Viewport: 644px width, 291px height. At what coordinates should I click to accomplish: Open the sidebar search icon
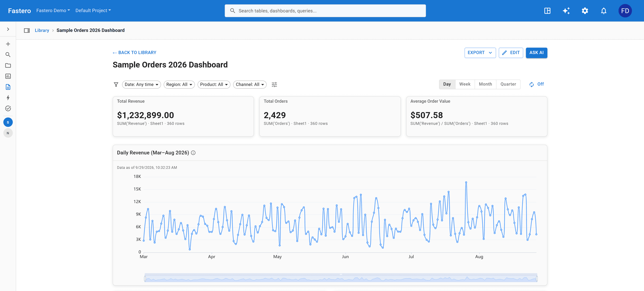point(8,55)
